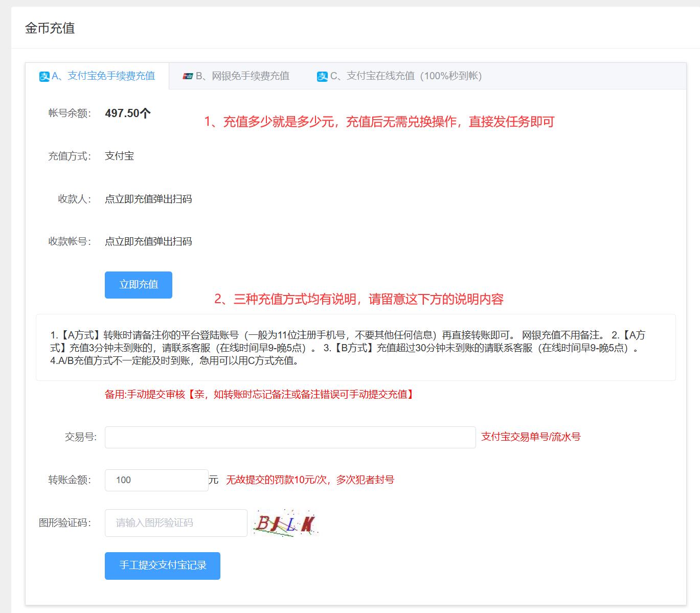
Task: Click the 图形验证码 input box
Action: [175, 523]
